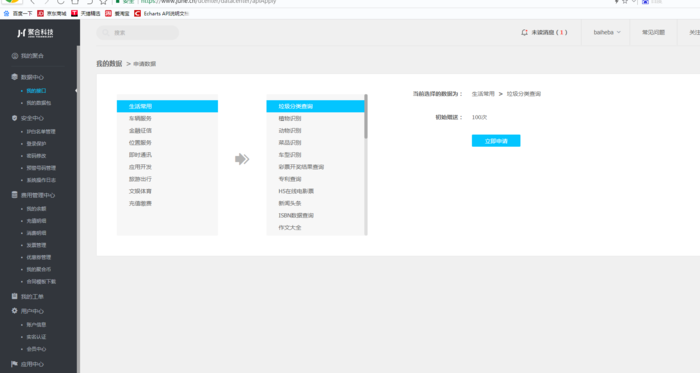The height and width of the screenshot is (373, 700).
Task: Open 我的聚合币 in sidebar
Action: (x=39, y=269)
